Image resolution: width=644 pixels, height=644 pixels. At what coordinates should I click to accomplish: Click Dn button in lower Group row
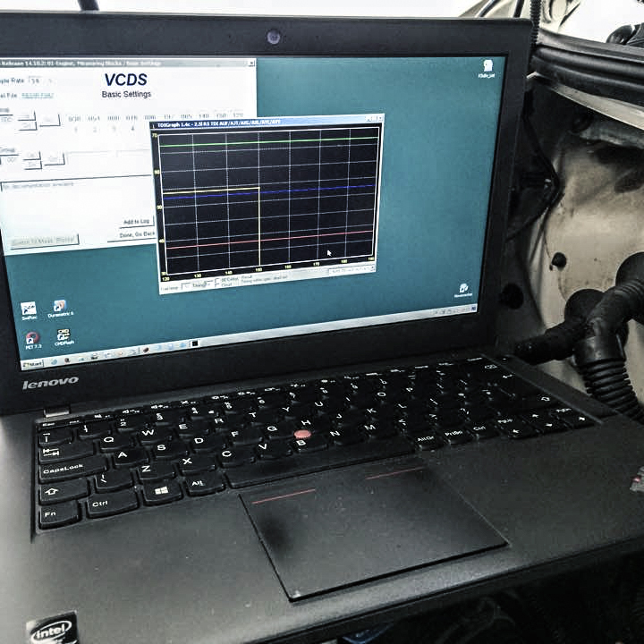32,165
